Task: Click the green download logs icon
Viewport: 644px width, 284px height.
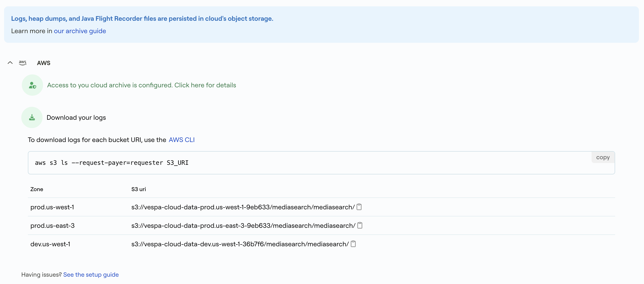Action: click(x=32, y=117)
